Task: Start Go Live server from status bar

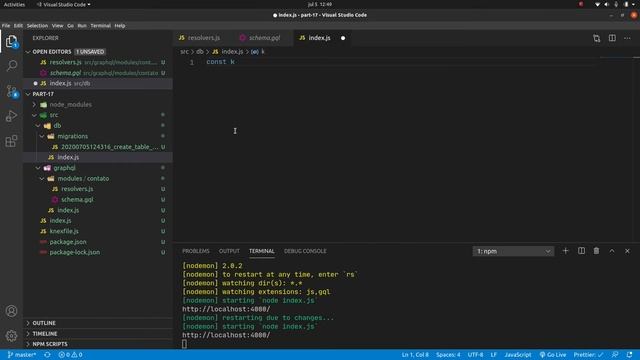Action: pos(553,355)
